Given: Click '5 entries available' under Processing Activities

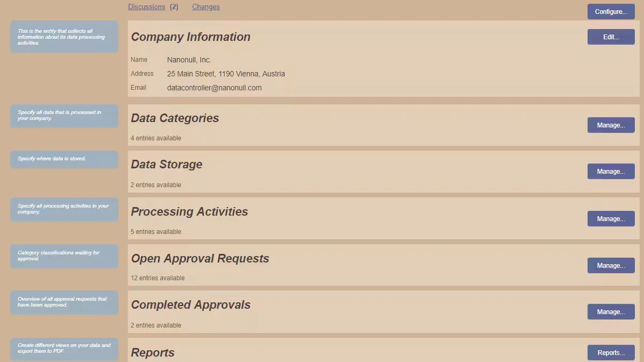Looking at the screenshot, I should pos(156,232).
